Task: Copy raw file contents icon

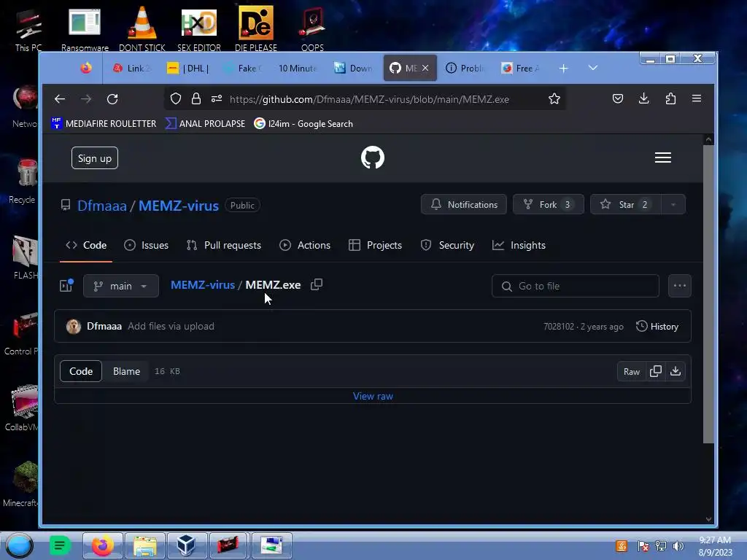Action: (656, 371)
